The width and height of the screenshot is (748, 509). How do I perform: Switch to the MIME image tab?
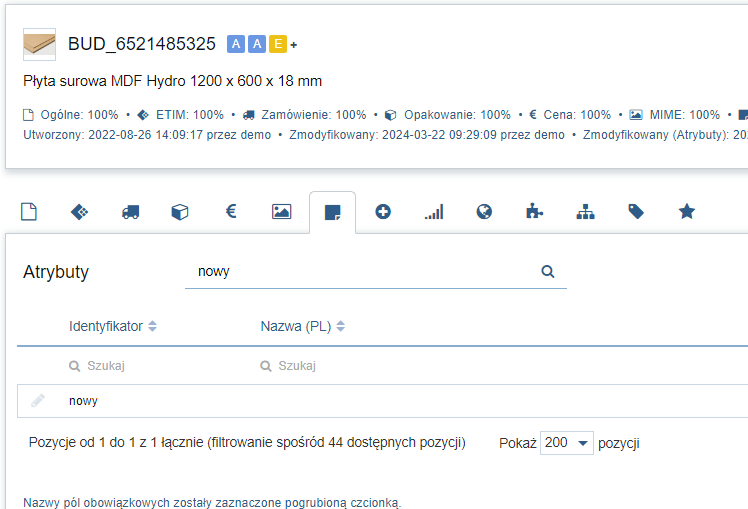click(x=281, y=212)
